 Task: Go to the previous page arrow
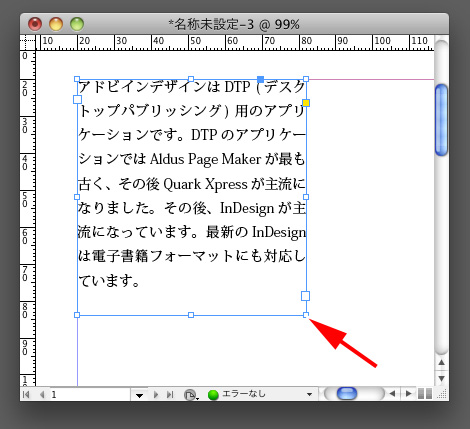pyautogui.click(x=42, y=395)
